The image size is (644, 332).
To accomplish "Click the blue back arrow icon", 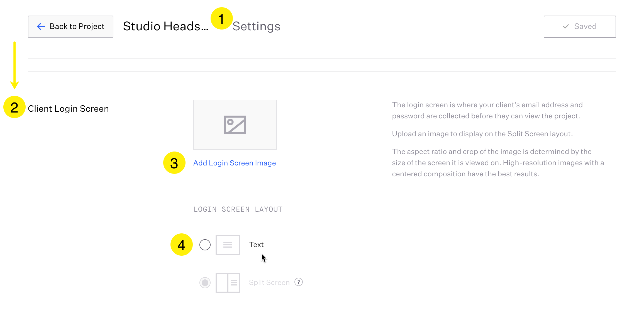I will click(41, 26).
